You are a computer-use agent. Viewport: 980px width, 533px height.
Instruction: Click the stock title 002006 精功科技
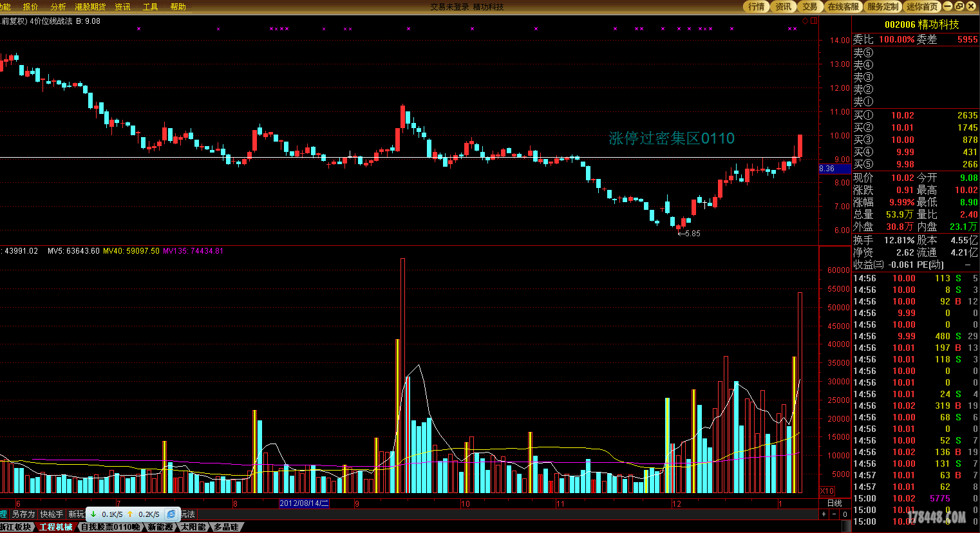pos(921,24)
